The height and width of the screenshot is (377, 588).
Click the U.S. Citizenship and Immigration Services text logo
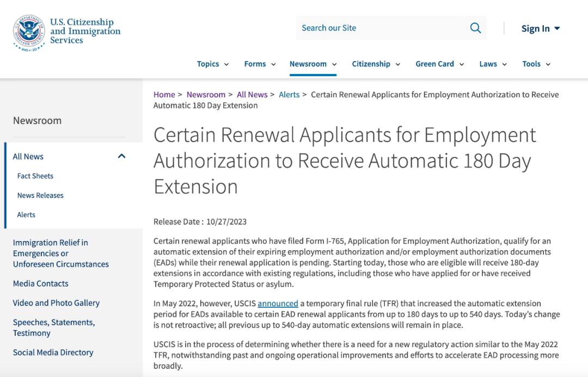click(x=85, y=31)
